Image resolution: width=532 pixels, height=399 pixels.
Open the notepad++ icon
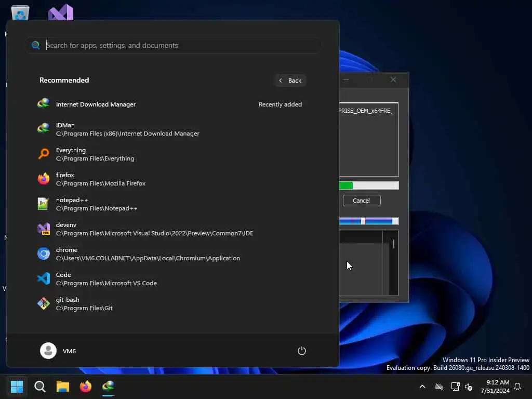44,204
